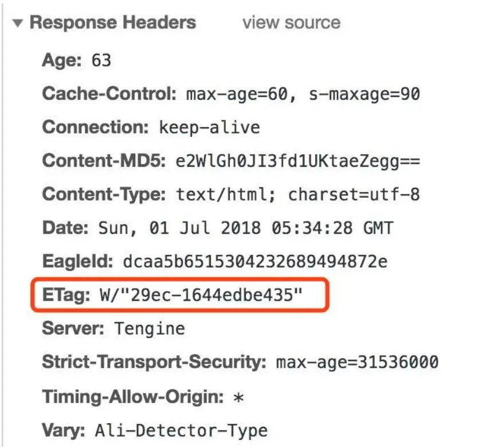Select the Content-MD5 hash value
Viewport: 494px width, 448px height.
tap(298, 161)
